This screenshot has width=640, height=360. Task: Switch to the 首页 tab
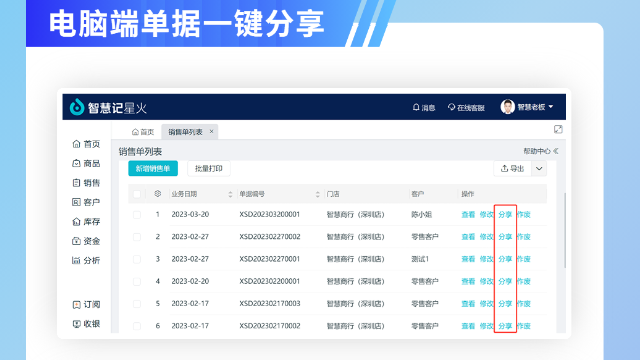[143, 132]
